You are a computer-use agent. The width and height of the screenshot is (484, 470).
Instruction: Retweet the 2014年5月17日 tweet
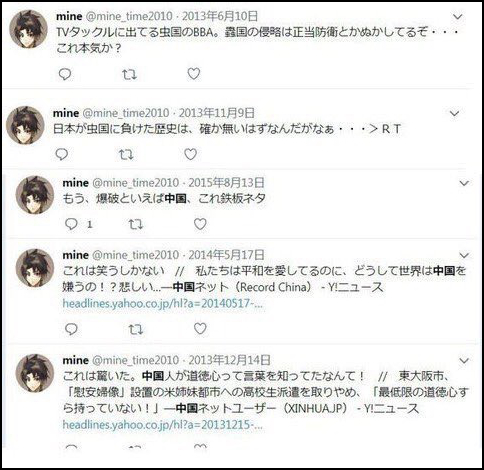tap(136, 330)
